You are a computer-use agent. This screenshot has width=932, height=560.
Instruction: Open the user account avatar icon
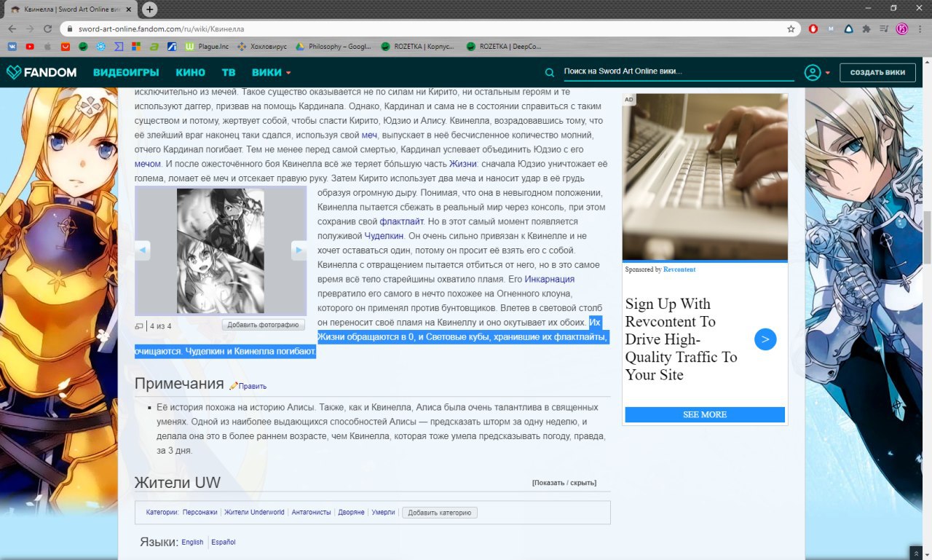point(812,73)
